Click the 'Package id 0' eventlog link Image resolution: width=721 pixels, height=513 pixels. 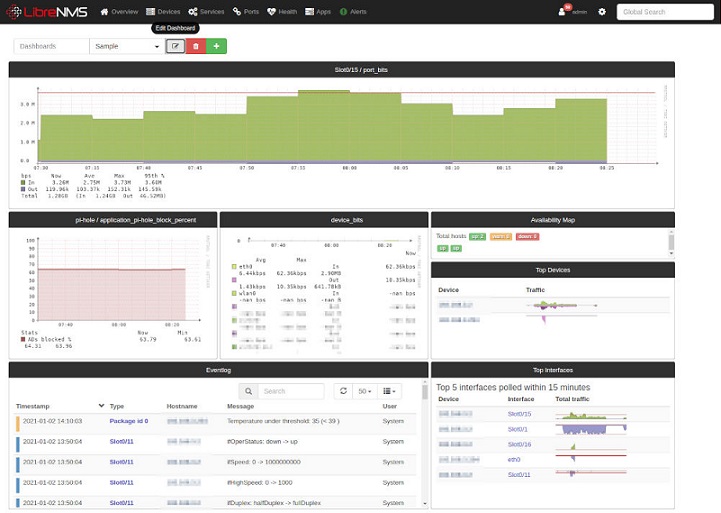click(128, 421)
